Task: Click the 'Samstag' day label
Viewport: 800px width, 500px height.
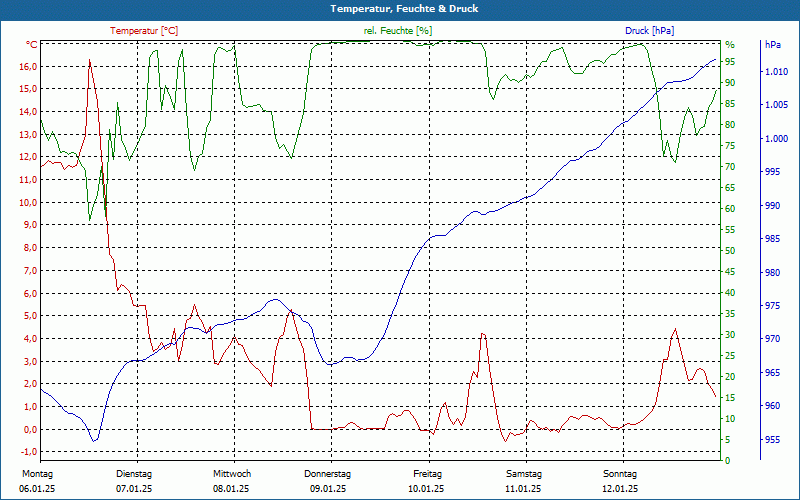Action: (x=523, y=474)
